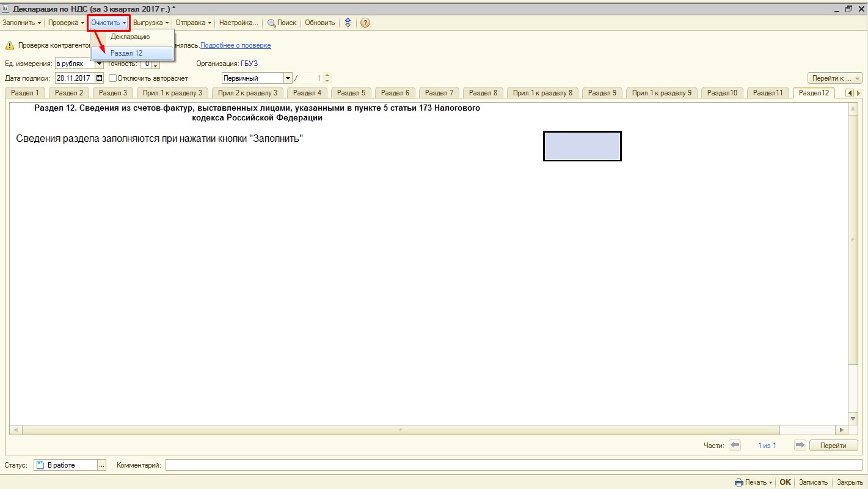Expand the Ед. измерения dropdown
Image resolution: width=868 pixels, height=489 pixels.
[x=98, y=64]
